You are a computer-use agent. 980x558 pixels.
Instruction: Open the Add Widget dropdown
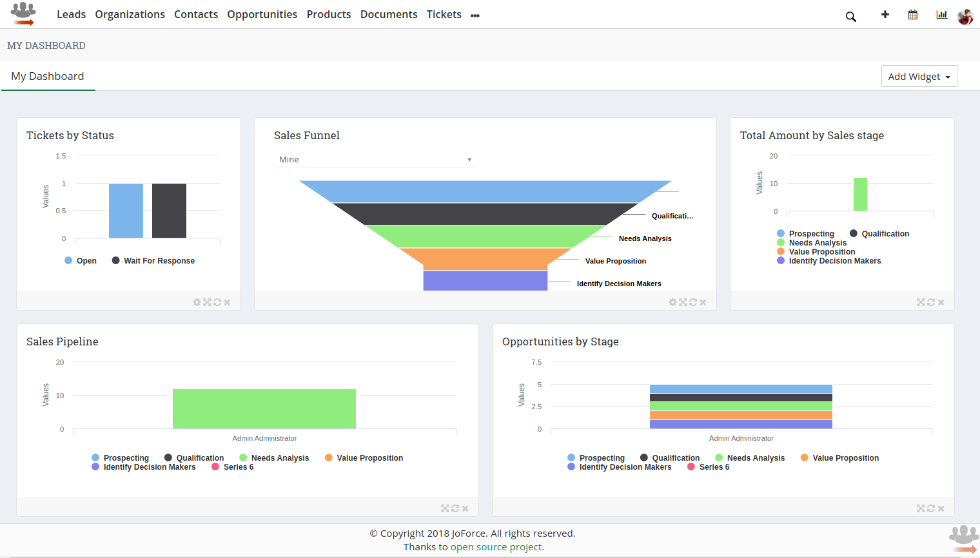tap(919, 76)
